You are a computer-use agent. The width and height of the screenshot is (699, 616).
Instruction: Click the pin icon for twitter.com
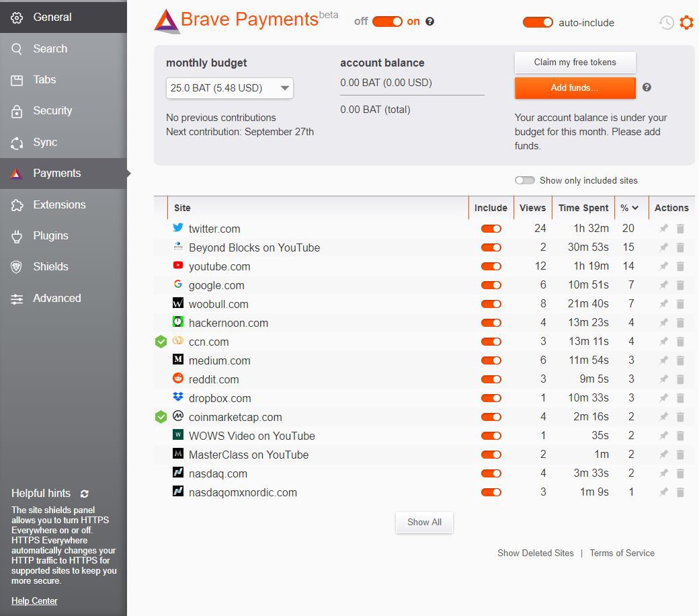pos(663,229)
